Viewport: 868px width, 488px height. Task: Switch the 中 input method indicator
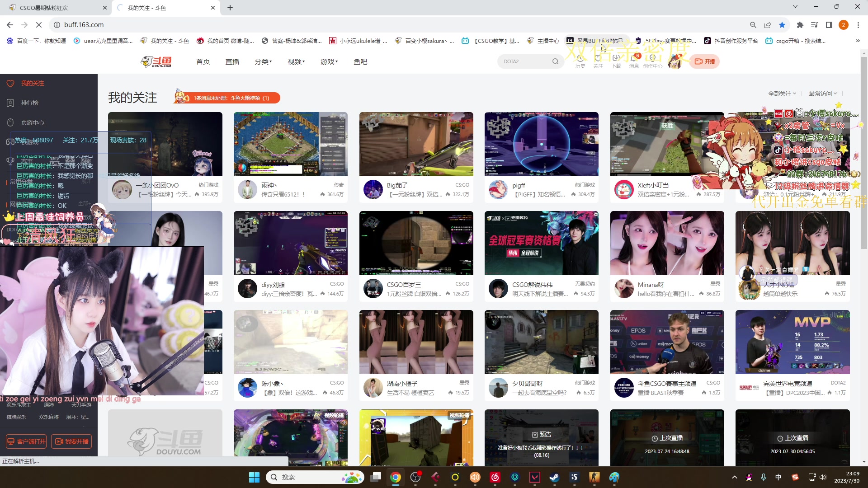[x=778, y=477]
